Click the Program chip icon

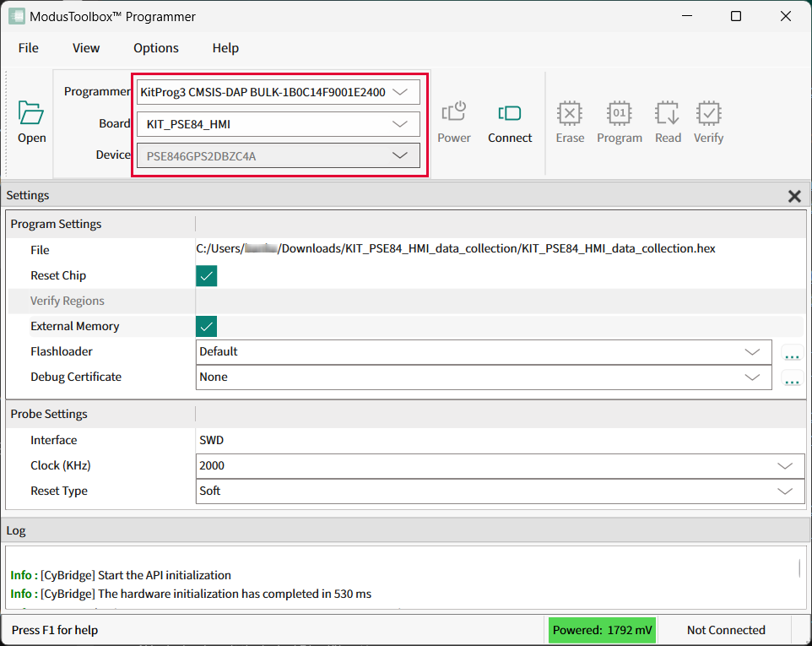[620, 114]
